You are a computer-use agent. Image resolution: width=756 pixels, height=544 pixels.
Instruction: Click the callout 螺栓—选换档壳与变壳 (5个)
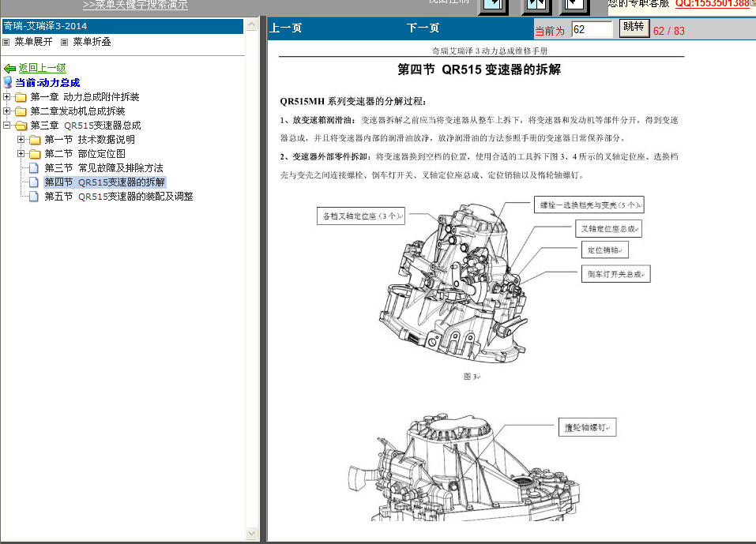pyautogui.click(x=589, y=204)
